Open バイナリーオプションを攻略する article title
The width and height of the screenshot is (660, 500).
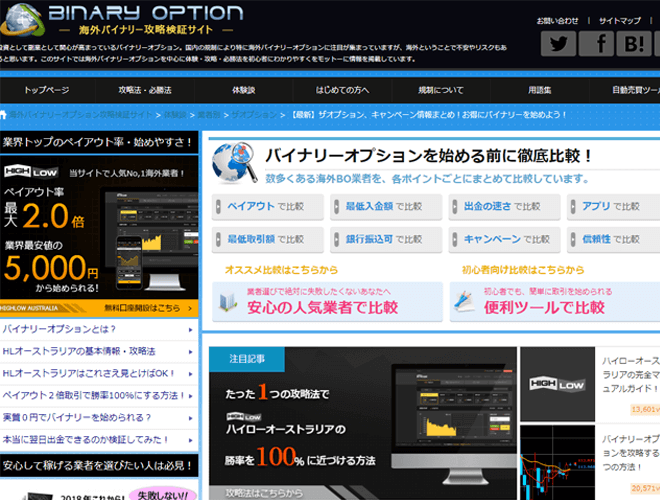[x=631, y=453]
